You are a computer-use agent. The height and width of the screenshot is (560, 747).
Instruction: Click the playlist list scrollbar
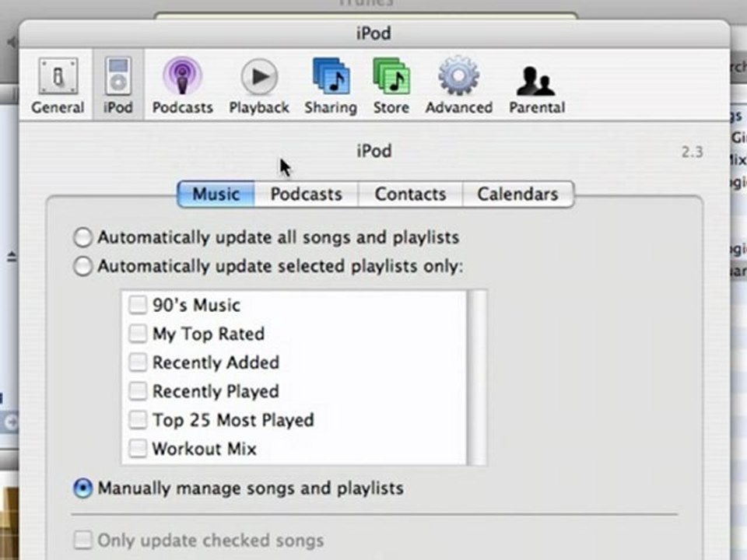477,377
